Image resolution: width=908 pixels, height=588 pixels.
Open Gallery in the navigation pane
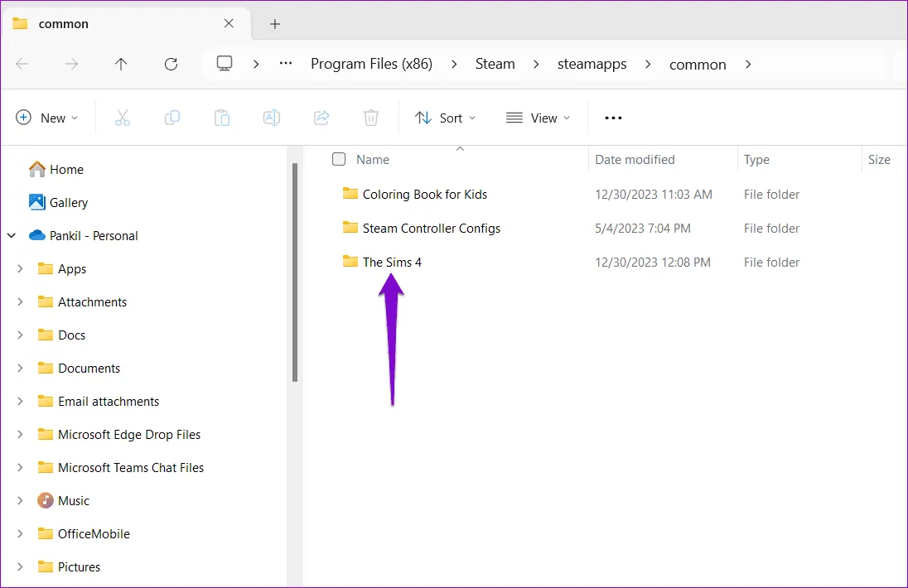point(68,203)
